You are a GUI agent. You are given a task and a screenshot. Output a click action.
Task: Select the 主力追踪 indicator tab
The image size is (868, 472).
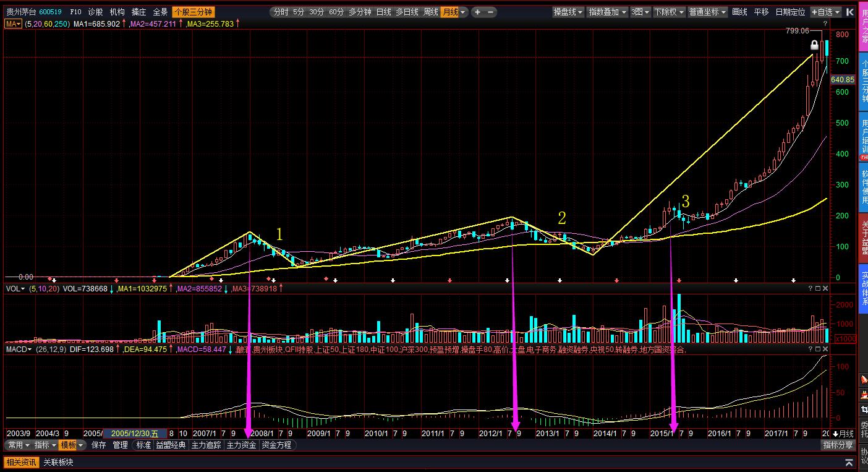(x=206, y=445)
